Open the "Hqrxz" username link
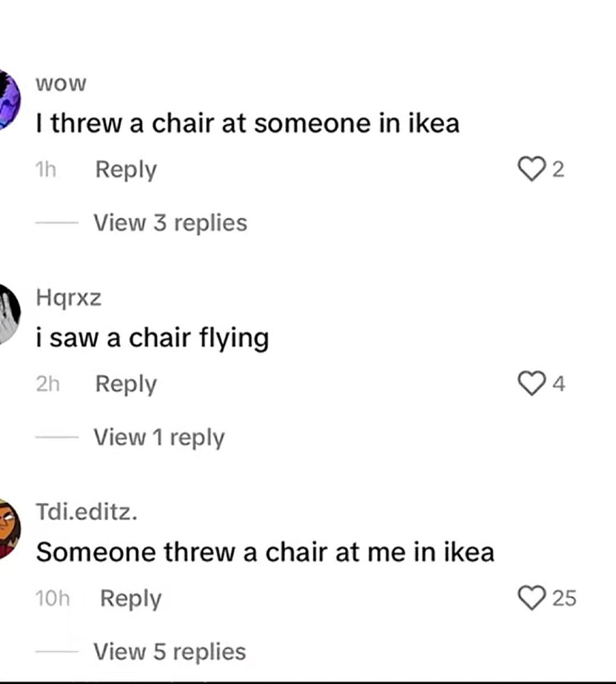The width and height of the screenshot is (616, 684). click(68, 297)
